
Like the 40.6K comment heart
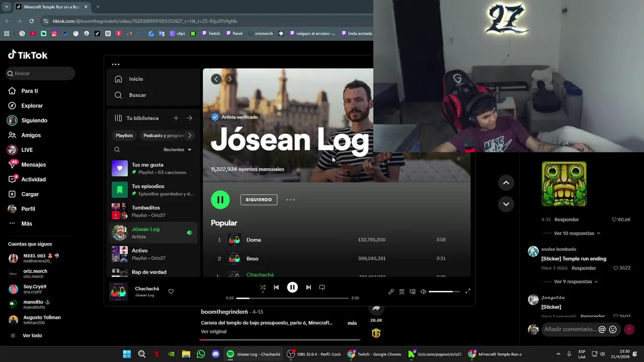[614, 220]
